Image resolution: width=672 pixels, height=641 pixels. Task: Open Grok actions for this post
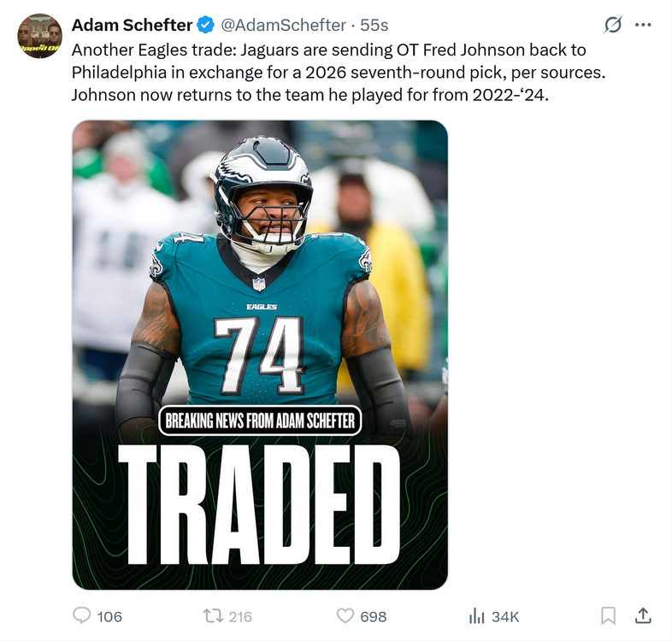(x=613, y=25)
